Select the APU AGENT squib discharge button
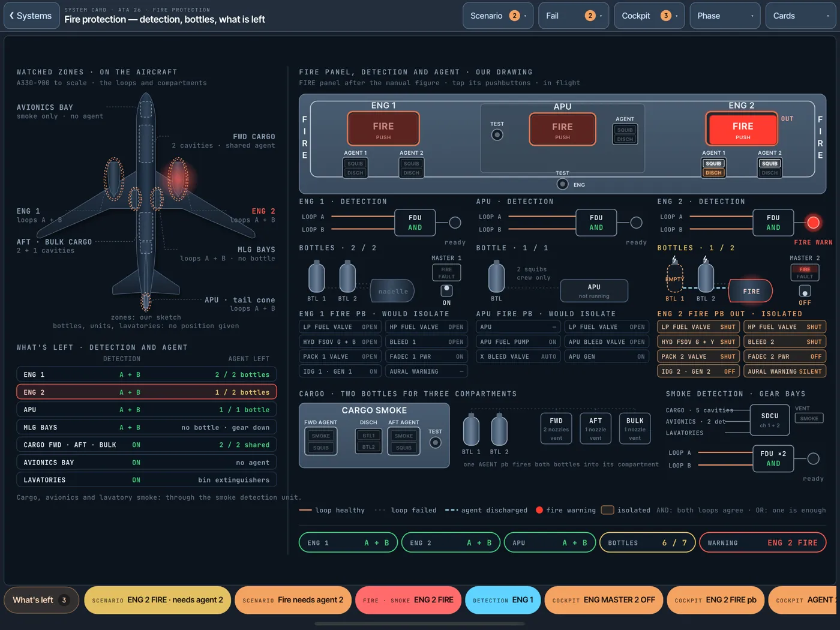Image resolution: width=840 pixels, height=630 pixels. point(625,134)
